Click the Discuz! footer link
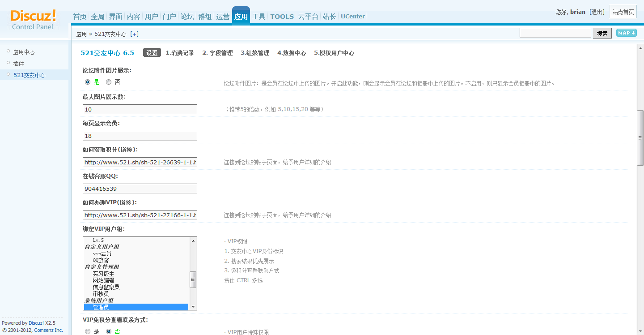This screenshot has height=335, width=644. (36, 323)
